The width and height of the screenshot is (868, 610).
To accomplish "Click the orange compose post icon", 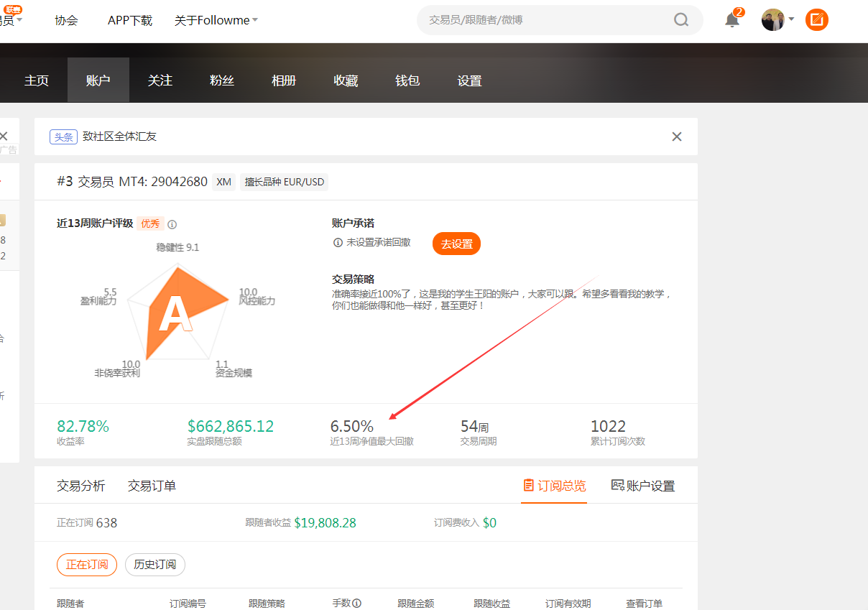I will pyautogui.click(x=817, y=20).
